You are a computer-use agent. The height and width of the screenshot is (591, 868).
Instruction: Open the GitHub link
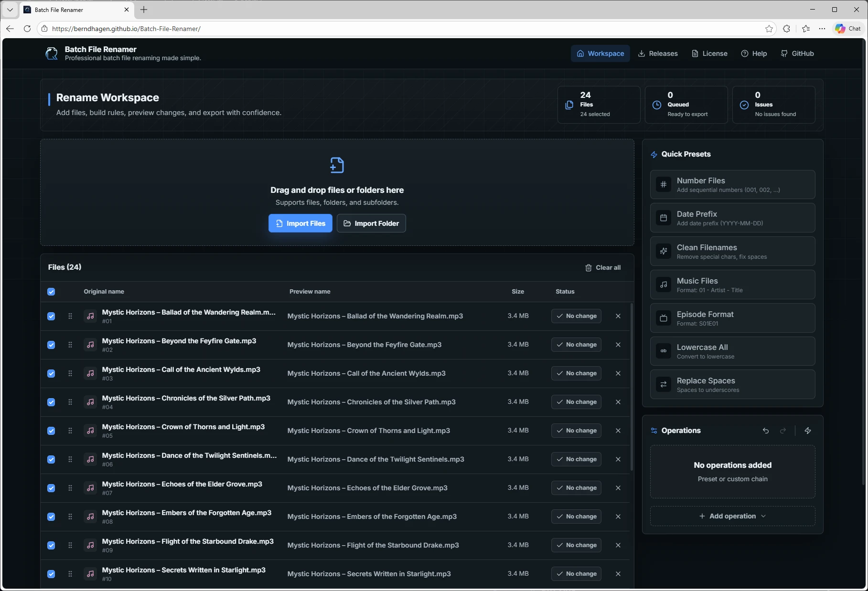pos(797,53)
